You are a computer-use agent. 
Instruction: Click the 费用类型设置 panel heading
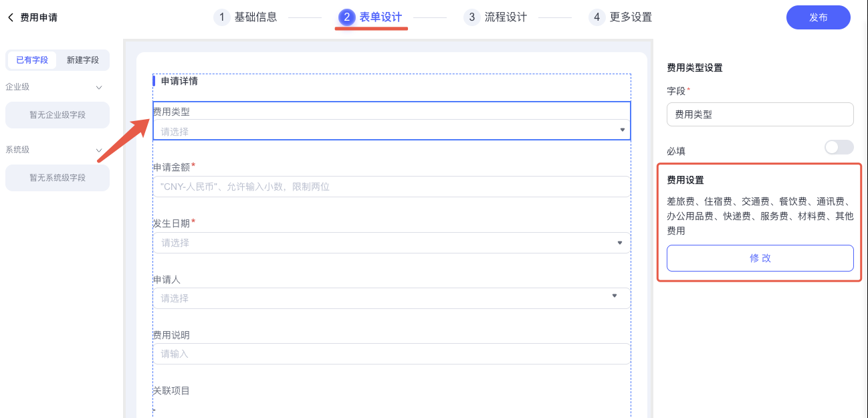(x=695, y=68)
